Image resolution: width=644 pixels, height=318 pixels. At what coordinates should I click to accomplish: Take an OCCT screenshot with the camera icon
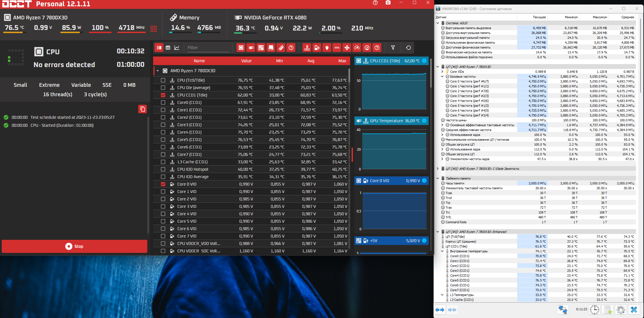tap(388, 3)
